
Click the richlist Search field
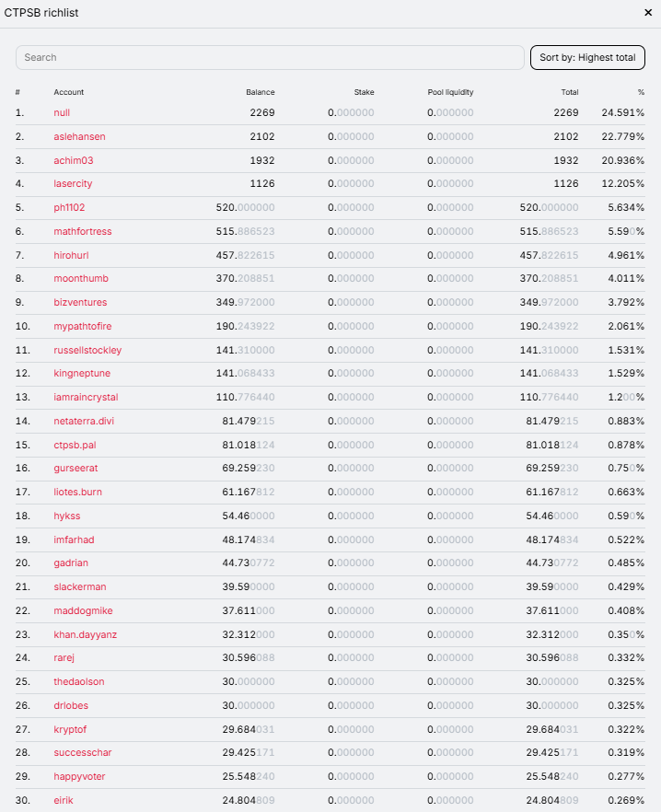[x=270, y=57]
